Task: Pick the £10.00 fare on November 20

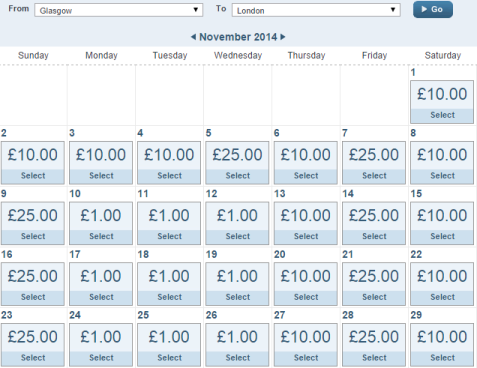Action: 306,284
